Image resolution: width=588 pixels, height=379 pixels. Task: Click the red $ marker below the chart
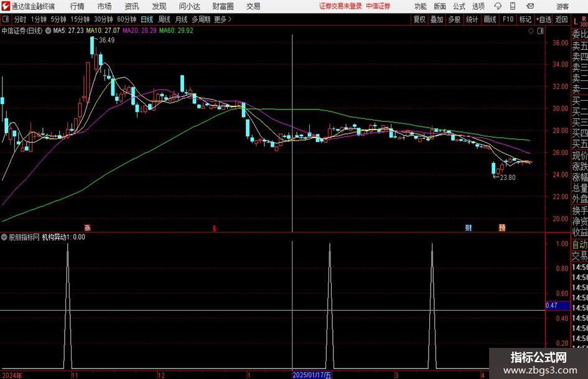215,228
